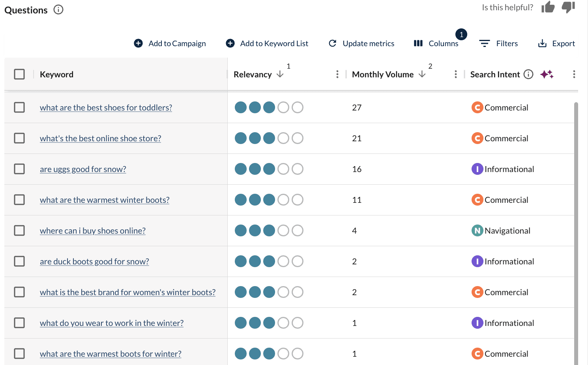Open the keyword 'what are the warmest winter boots?'
Screen dimensions: 588x365
[104, 200]
